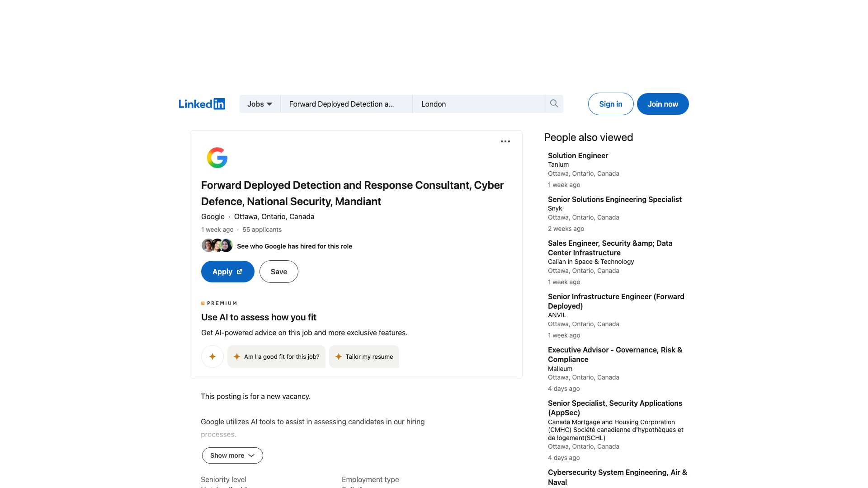Click 'Tanium' company name
Viewport: 868px width, 488px height.
tap(558, 164)
